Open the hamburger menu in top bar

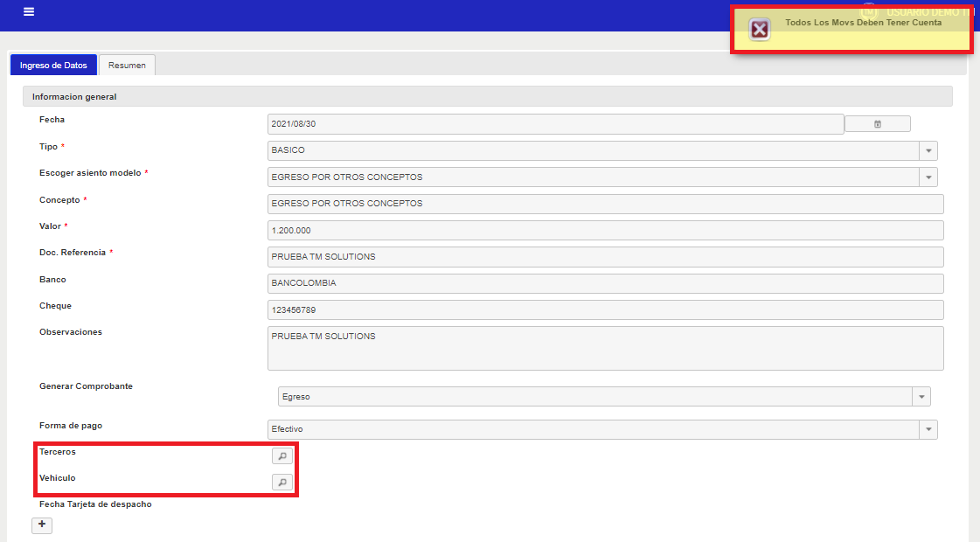[29, 12]
